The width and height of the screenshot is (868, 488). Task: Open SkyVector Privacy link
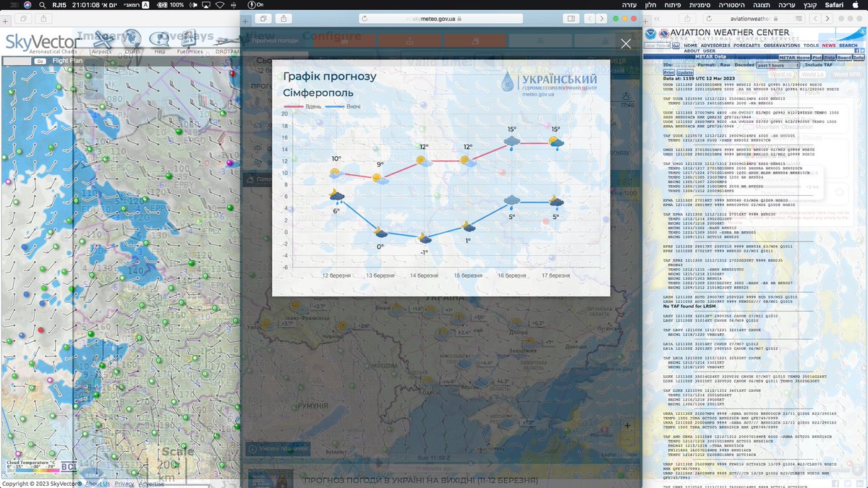(124, 484)
